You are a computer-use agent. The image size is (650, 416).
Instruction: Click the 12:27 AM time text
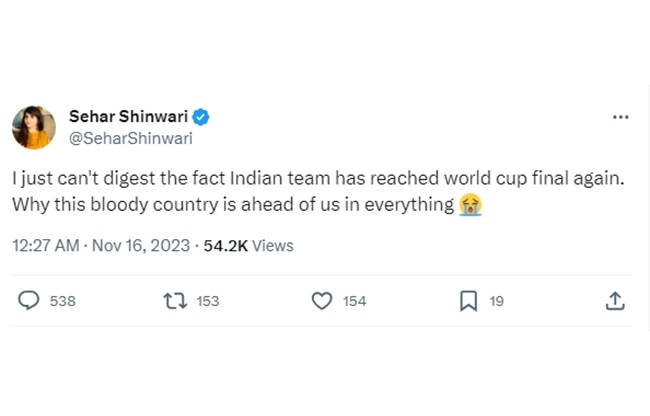[45, 245]
